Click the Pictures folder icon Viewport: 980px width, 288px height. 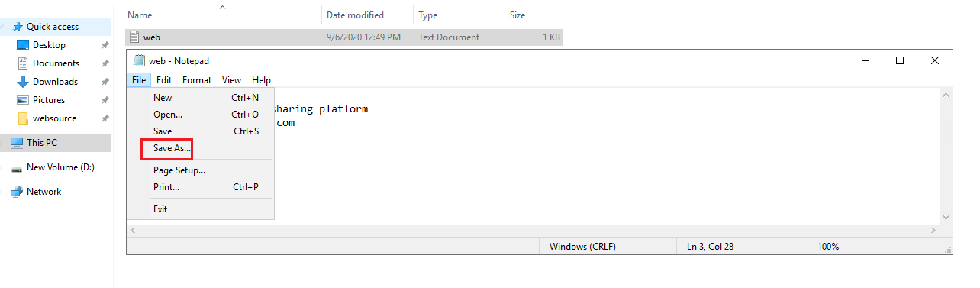click(23, 100)
